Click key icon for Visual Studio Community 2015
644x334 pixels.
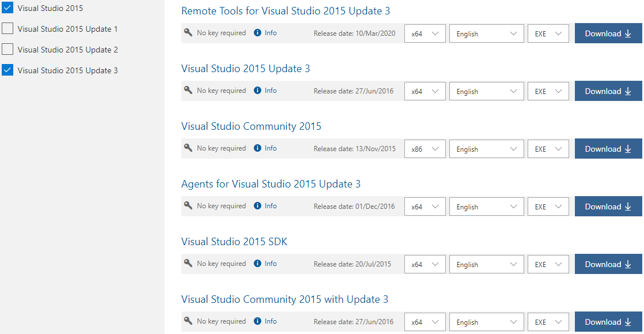pos(188,148)
